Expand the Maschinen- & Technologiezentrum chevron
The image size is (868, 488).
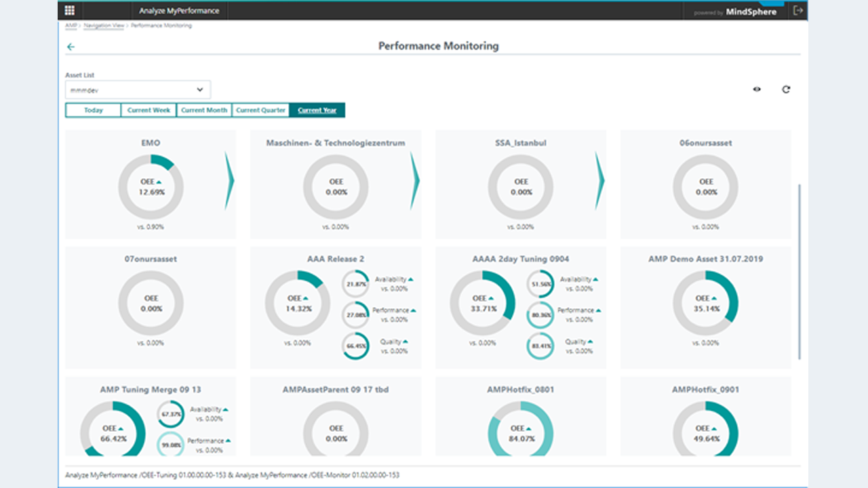tap(414, 181)
